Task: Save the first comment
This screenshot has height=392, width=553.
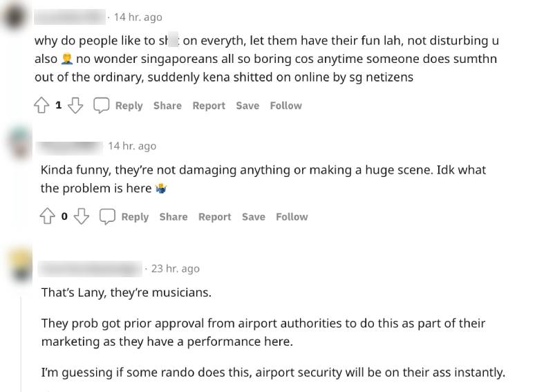Action: pos(247,106)
